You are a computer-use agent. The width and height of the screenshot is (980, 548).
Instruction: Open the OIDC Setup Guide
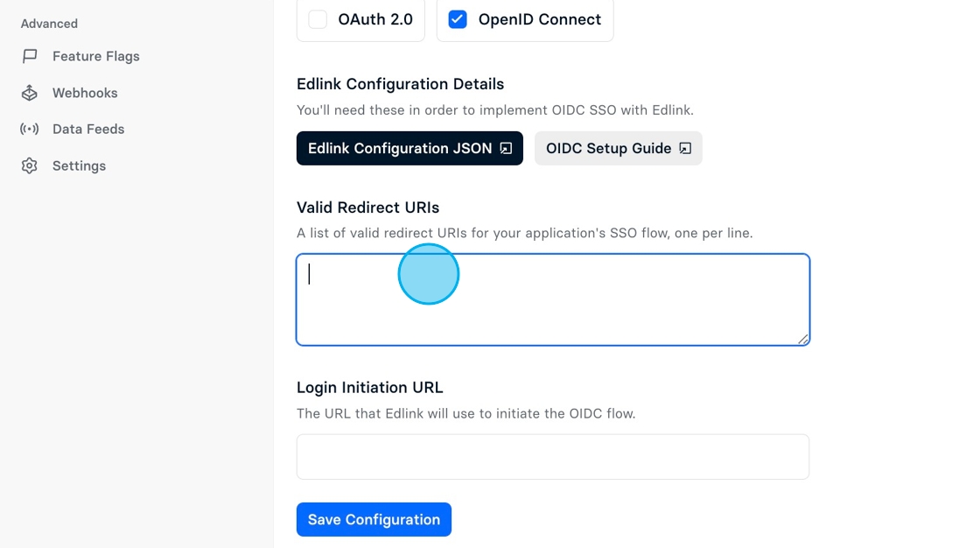pos(618,148)
